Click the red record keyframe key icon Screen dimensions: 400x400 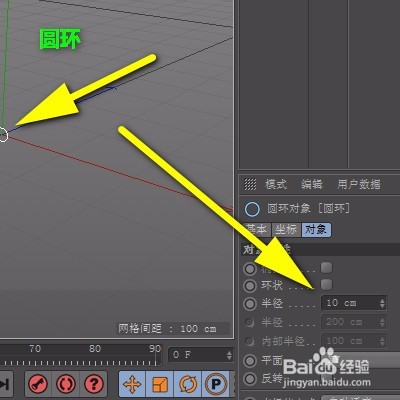click(38, 384)
